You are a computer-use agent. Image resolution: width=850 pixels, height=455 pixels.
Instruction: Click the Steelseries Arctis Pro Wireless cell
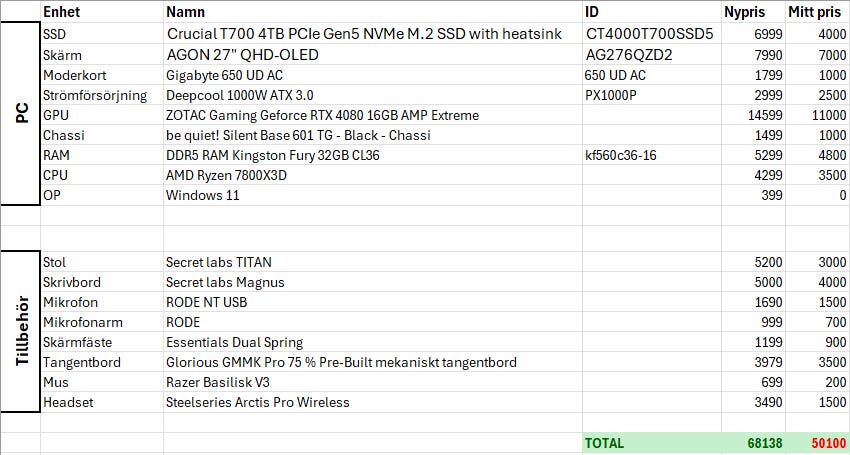pos(373,402)
